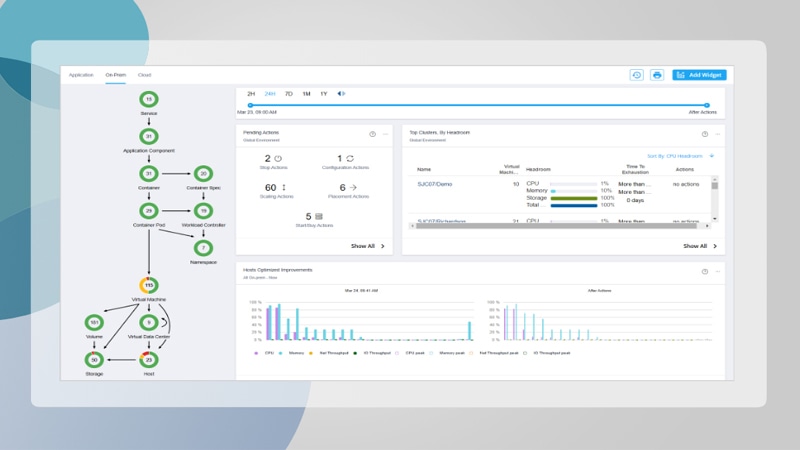Open help for Pending Actions widget
Screen dimensions: 800x450
(372, 134)
